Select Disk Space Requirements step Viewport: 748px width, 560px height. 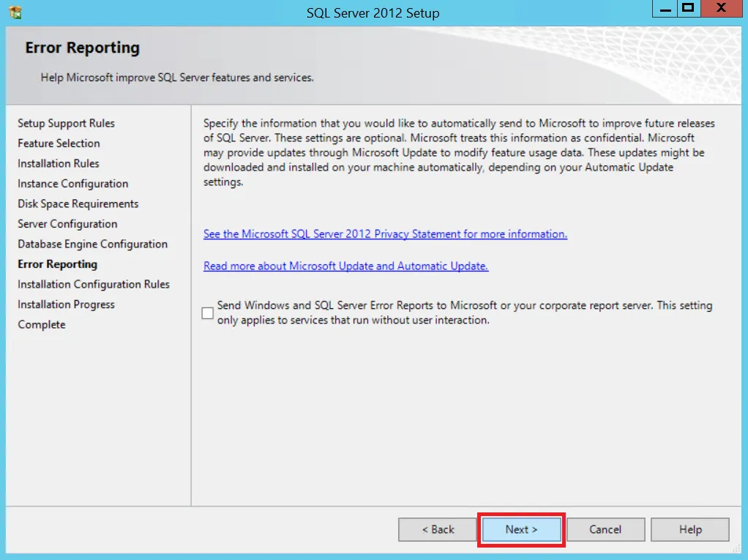click(x=78, y=204)
